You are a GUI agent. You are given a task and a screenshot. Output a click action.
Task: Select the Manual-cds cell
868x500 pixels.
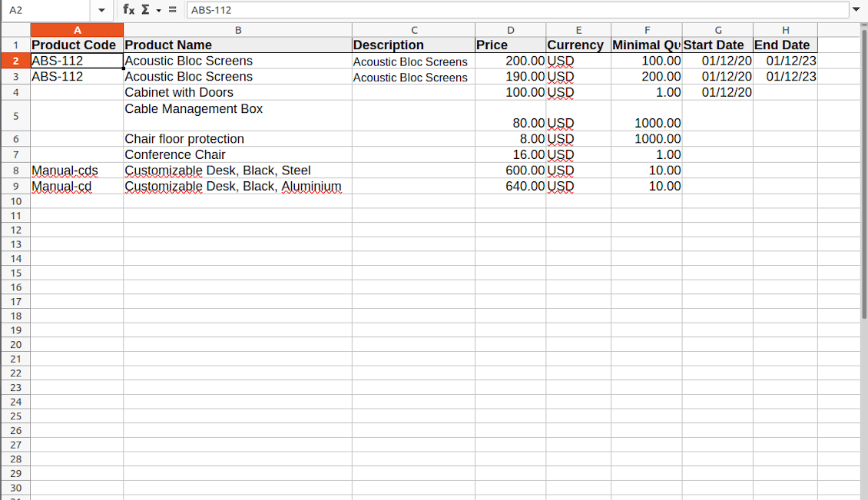(77, 171)
